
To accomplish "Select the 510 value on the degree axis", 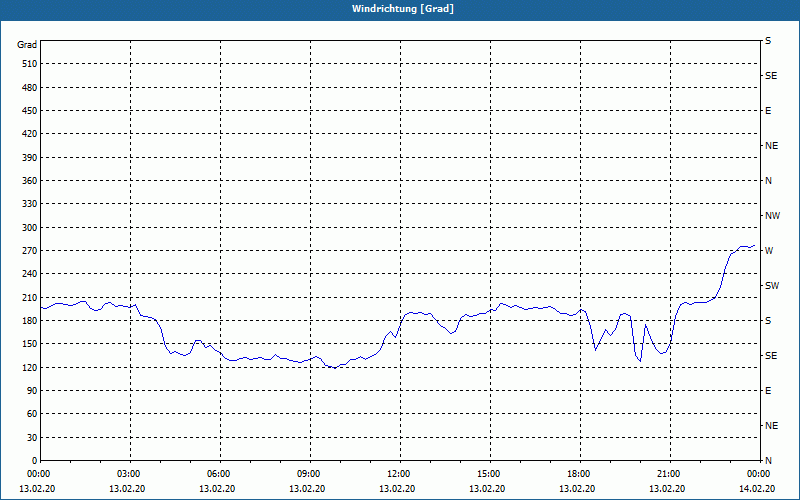I will [x=30, y=64].
